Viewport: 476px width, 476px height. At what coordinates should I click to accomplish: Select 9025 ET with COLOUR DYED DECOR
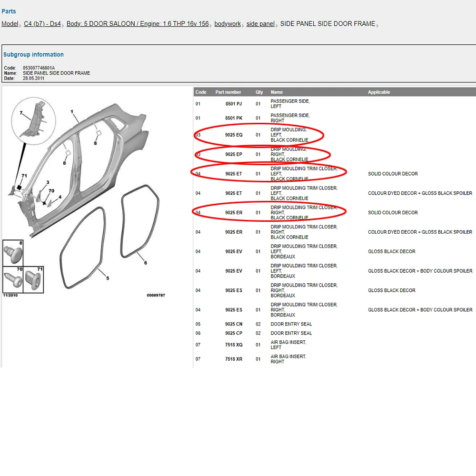point(233,193)
